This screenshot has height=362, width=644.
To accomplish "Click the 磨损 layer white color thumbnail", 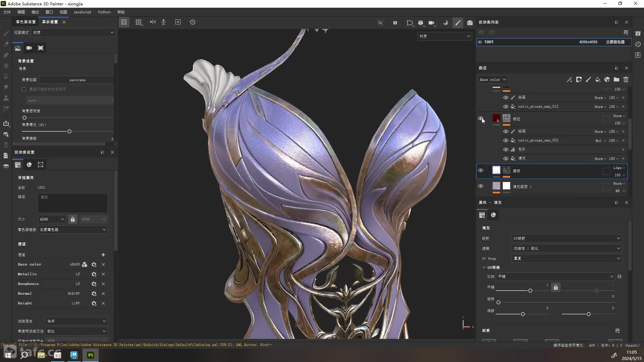I will [x=496, y=170].
